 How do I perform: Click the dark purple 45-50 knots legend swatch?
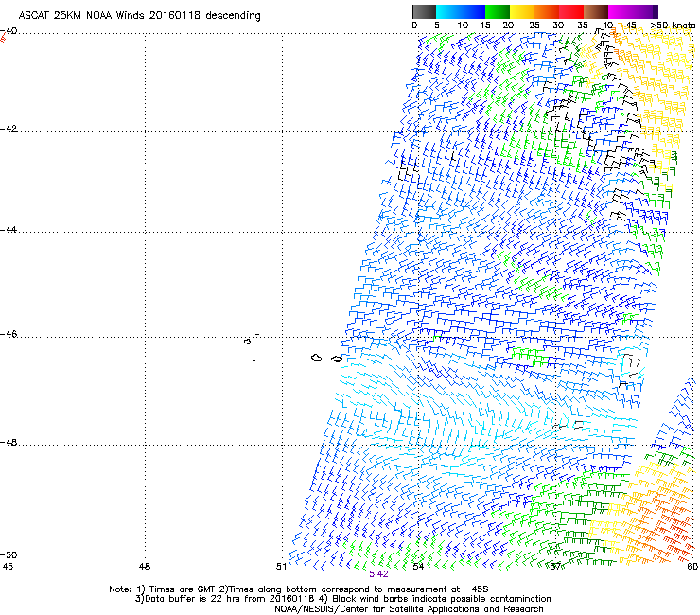[x=645, y=11]
